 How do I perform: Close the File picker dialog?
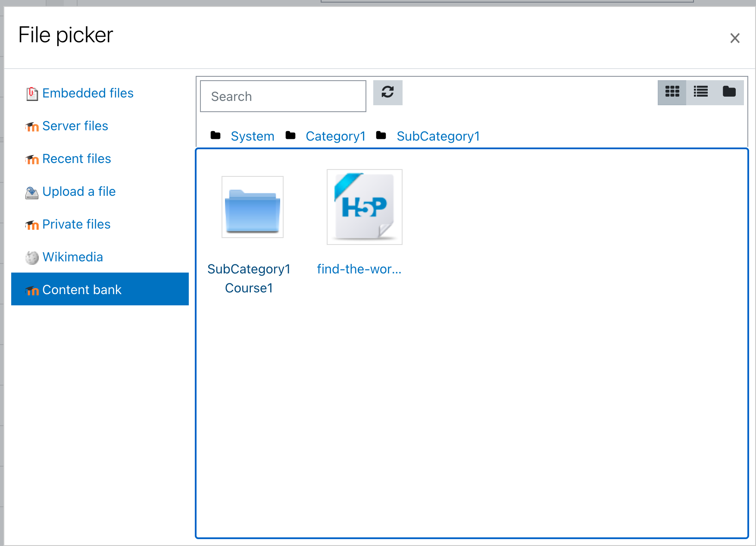(x=735, y=38)
